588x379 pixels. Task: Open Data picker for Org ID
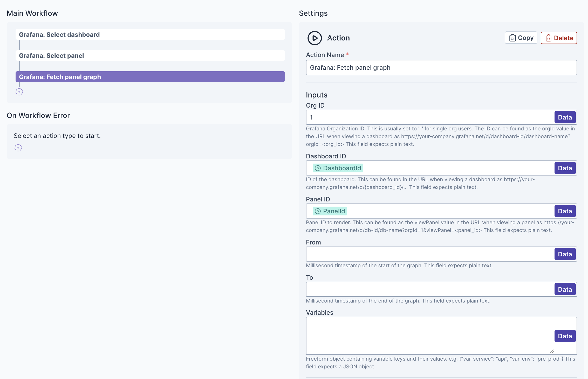tap(565, 117)
